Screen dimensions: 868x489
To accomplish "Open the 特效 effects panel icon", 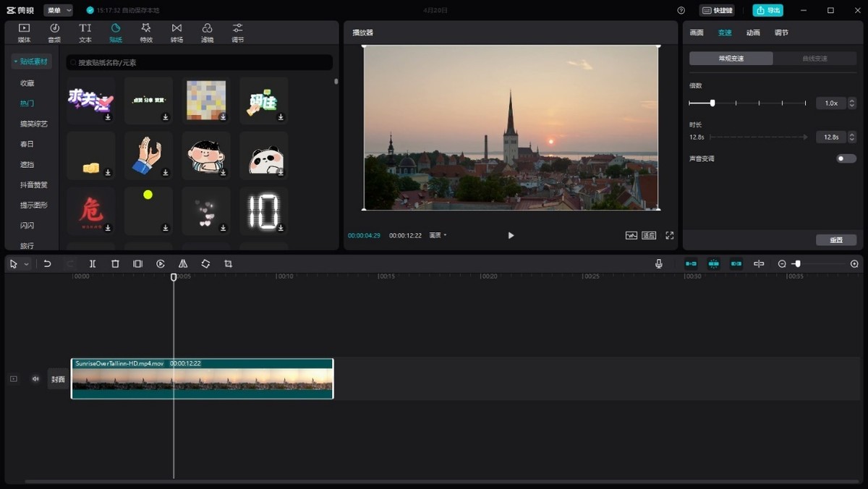I will point(146,33).
